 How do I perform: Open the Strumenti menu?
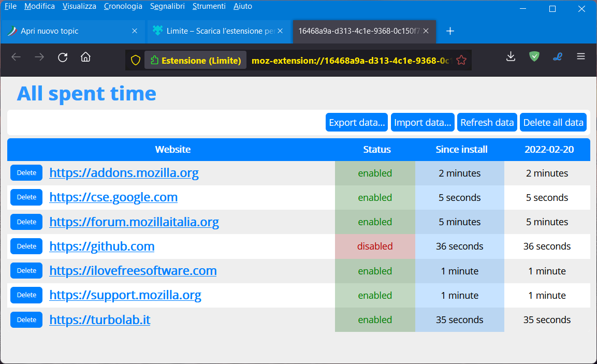(x=209, y=7)
